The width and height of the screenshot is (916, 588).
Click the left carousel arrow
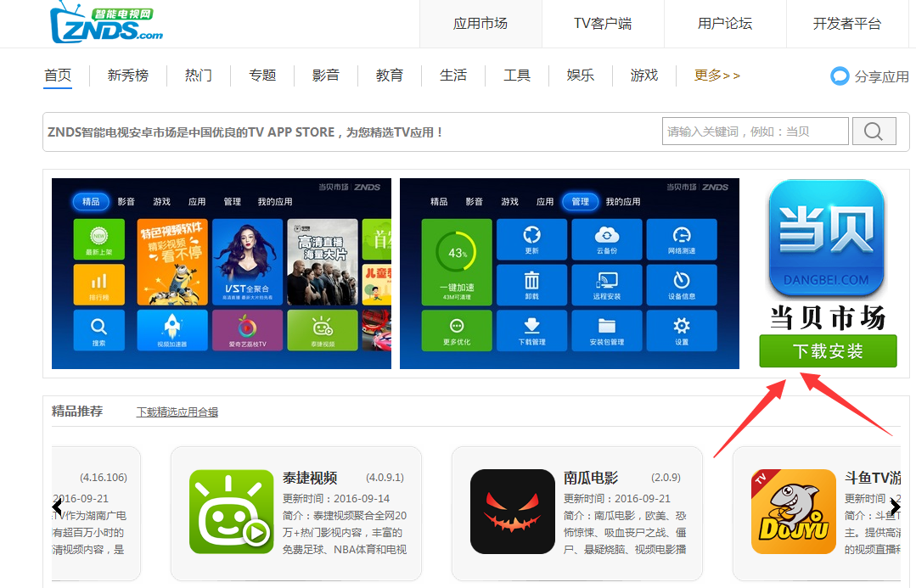pyautogui.click(x=57, y=507)
